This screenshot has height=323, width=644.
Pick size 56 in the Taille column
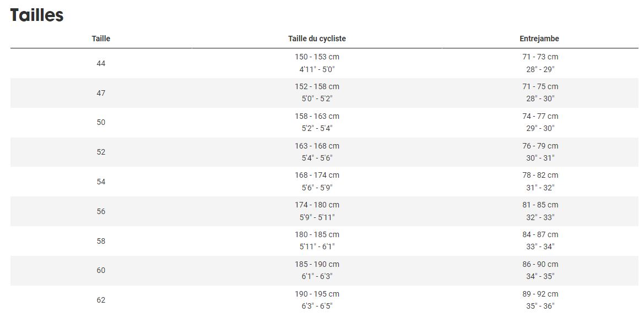pos(101,211)
